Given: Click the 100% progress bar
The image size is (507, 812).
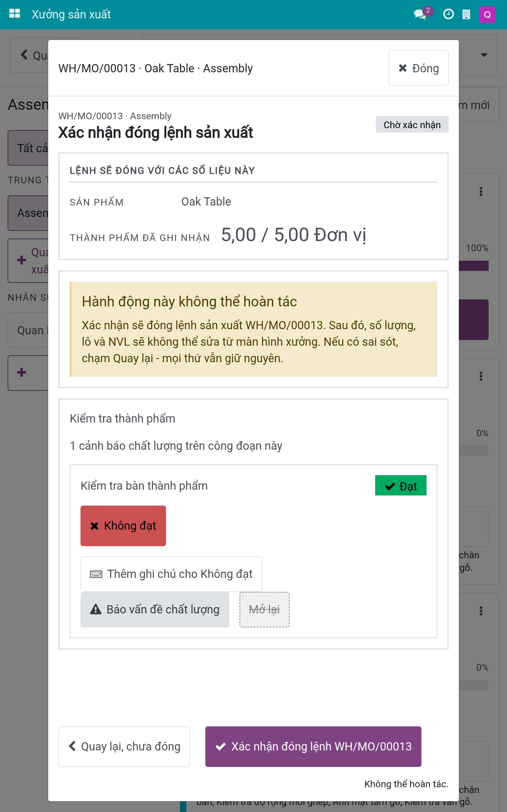Looking at the screenshot, I should [473, 266].
